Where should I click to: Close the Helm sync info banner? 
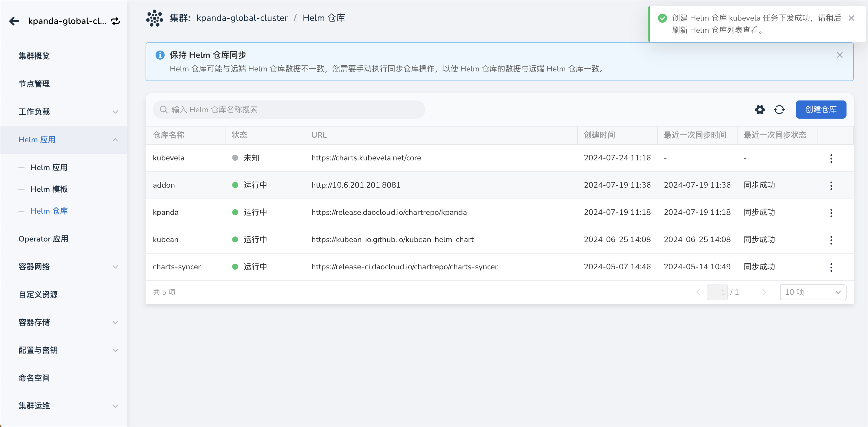click(840, 55)
